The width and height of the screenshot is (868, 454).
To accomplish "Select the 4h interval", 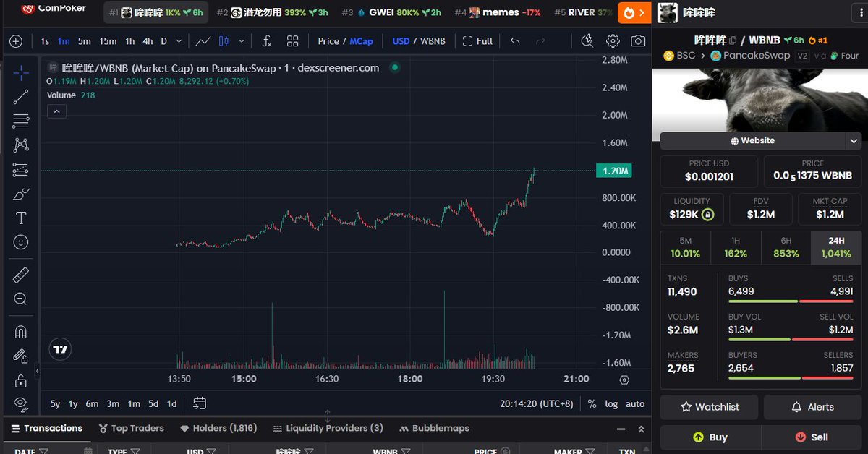I will (x=148, y=41).
